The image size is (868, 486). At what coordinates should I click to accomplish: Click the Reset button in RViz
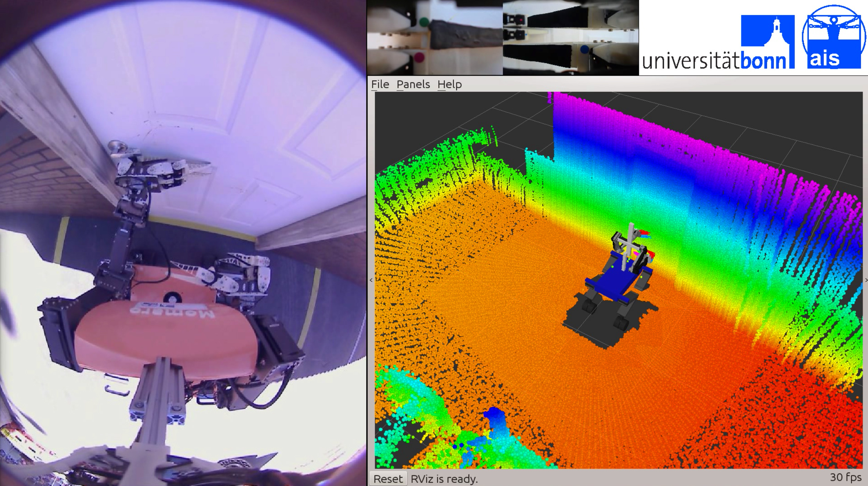click(x=388, y=479)
